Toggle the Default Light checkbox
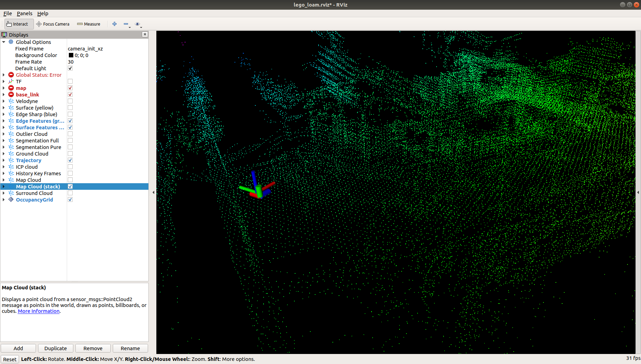Screen dimensions: 641x364 pos(70,68)
